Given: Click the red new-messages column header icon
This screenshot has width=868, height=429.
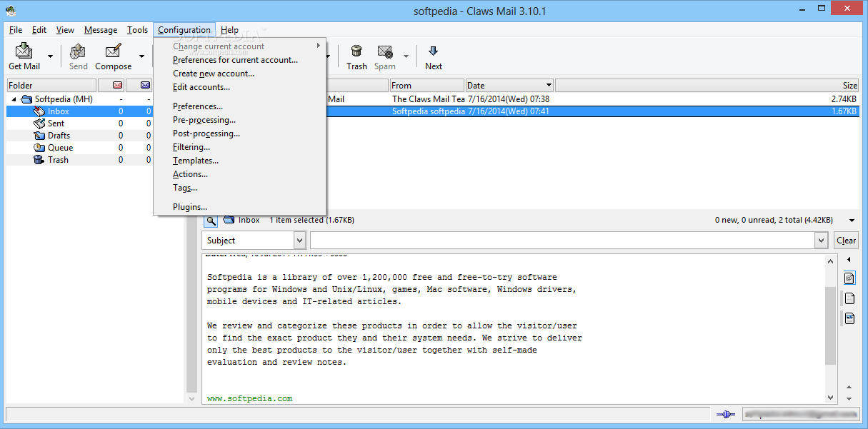Looking at the screenshot, I should pos(117,86).
